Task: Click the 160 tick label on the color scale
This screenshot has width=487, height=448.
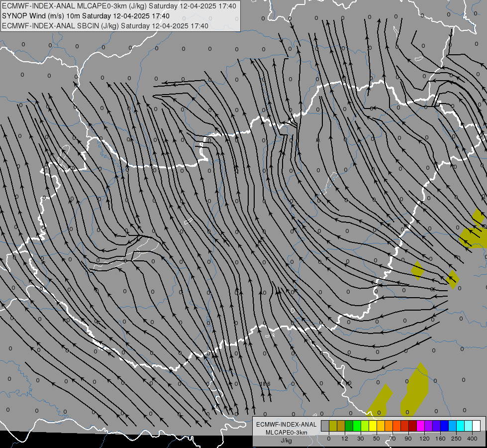Action: pos(440,439)
